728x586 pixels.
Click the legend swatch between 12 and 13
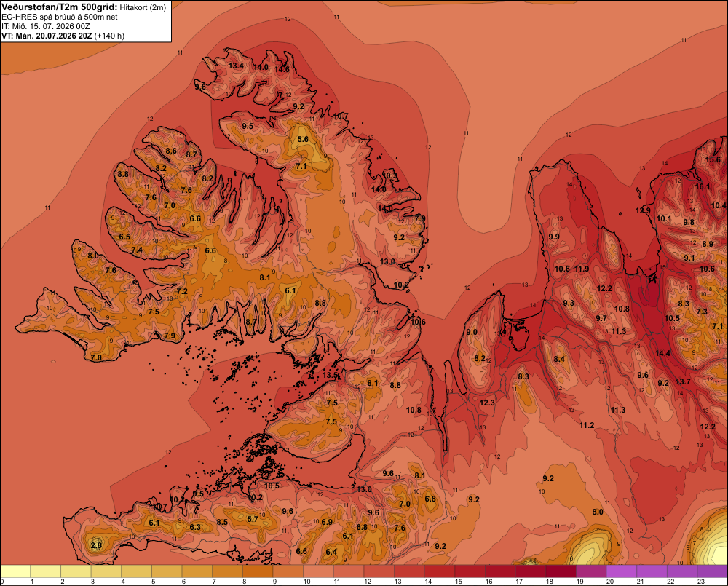[x=379, y=571]
